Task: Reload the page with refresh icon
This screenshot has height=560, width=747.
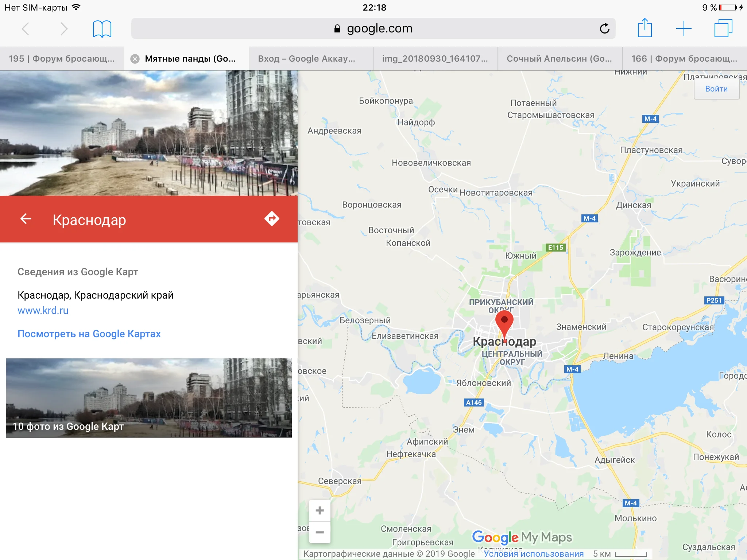Action: (x=604, y=28)
